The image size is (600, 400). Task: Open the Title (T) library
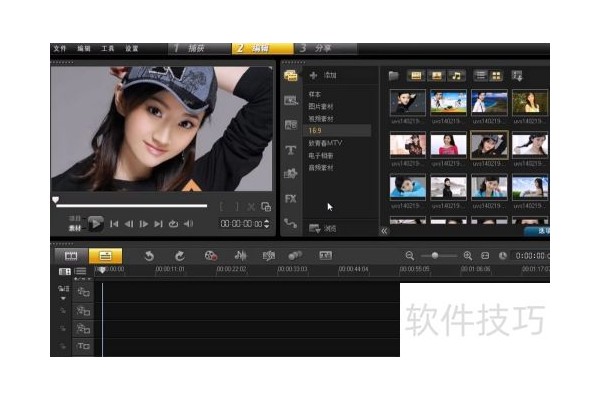(x=290, y=150)
